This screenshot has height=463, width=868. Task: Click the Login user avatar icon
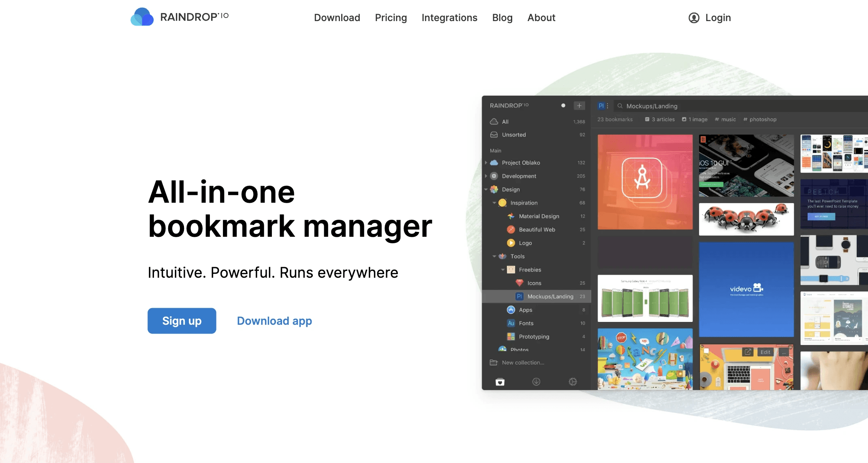(694, 18)
